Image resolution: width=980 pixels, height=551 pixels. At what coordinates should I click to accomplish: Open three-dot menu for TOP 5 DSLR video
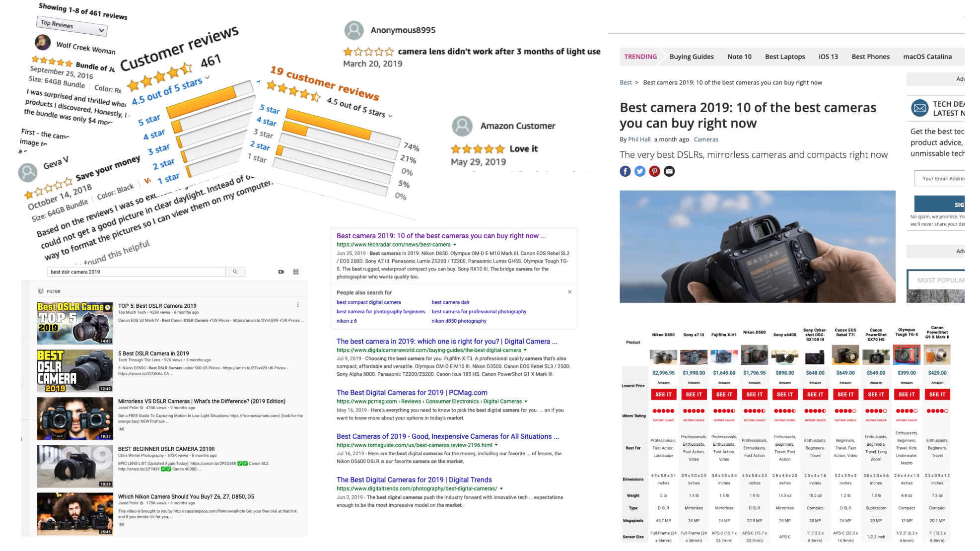298,305
